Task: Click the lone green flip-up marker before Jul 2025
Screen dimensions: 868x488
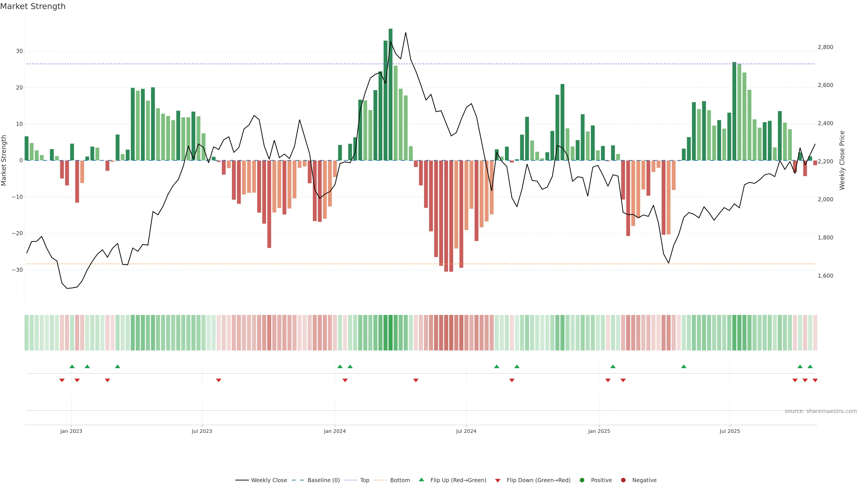Action: (x=684, y=366)
